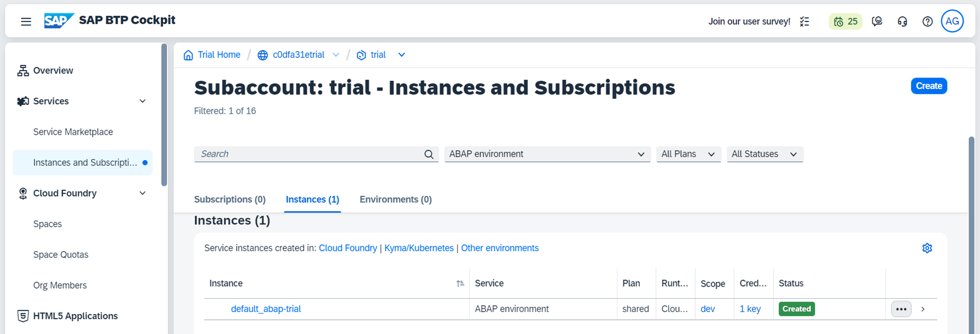
Task: Open the hamburger navigation menu
Action: [26, 21]
